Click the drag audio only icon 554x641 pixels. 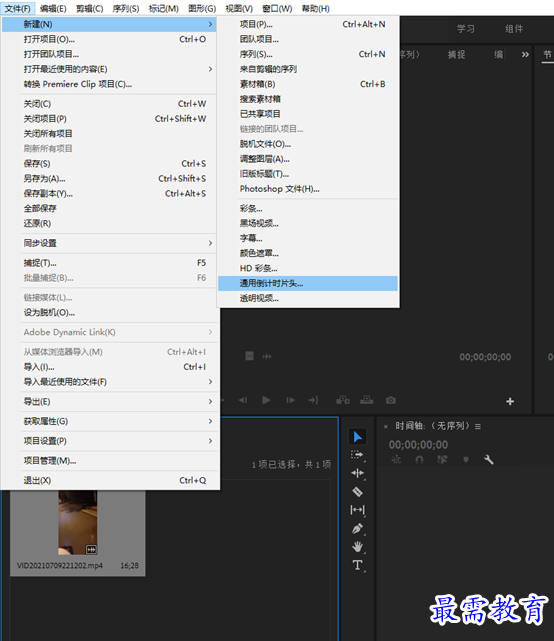267,356
